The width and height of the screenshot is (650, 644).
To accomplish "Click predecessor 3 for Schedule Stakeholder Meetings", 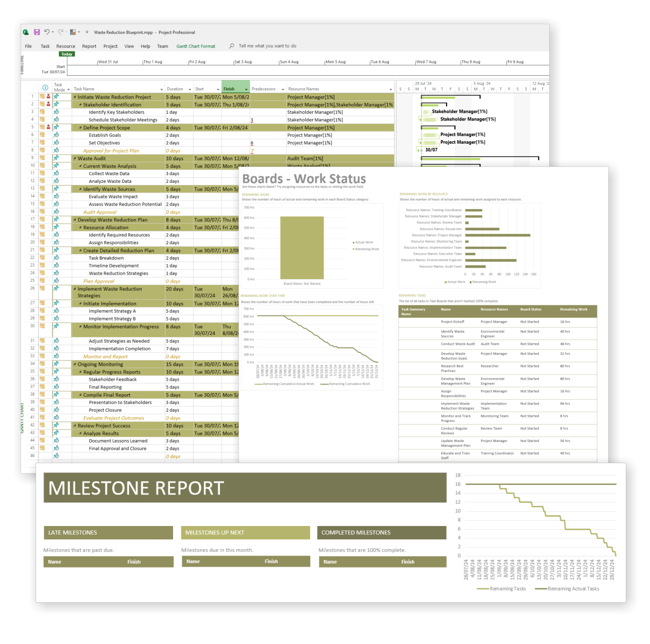I will click(252, 120).
